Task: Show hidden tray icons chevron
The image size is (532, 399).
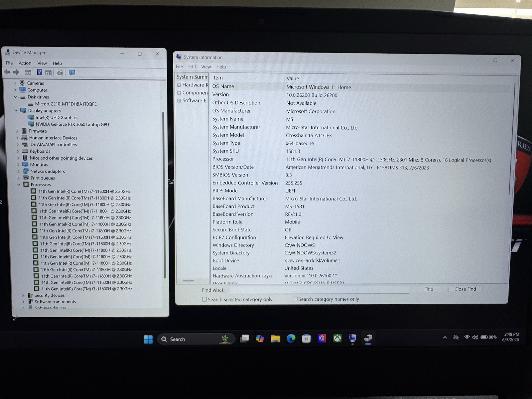Action: (x=445, y=337)
